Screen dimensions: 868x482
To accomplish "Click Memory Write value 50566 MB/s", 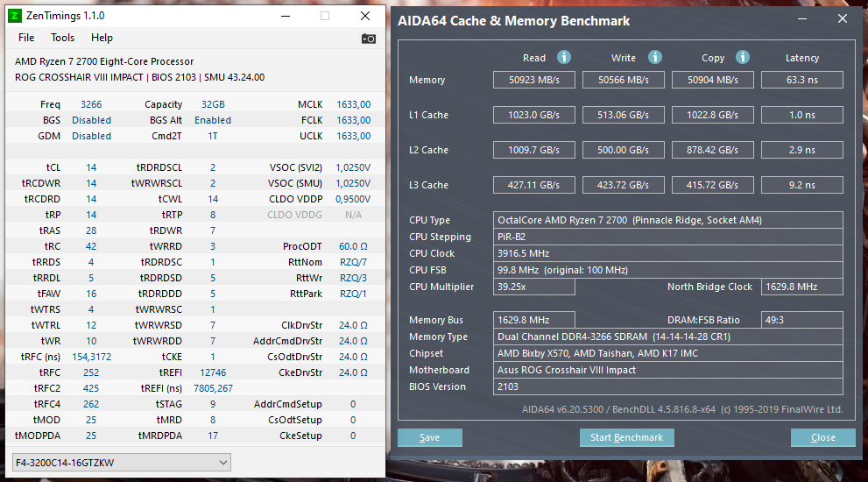I will tap(624, 80).
